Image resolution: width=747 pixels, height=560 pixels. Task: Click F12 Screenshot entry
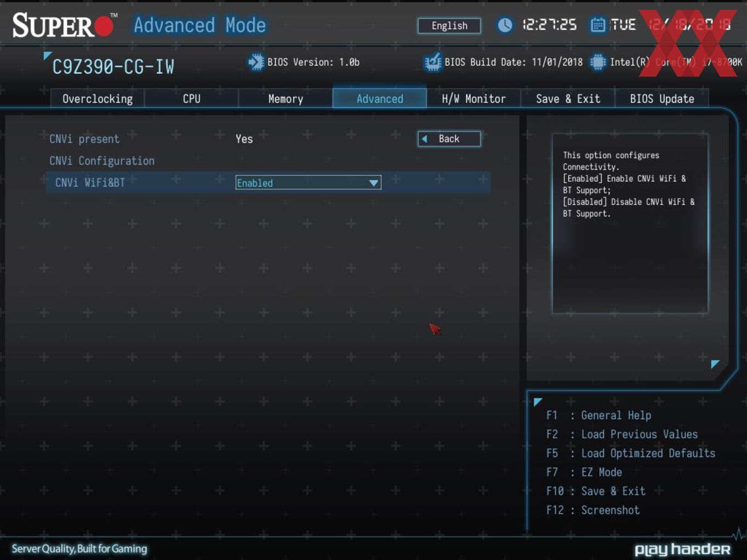click(x=593, y=510)
